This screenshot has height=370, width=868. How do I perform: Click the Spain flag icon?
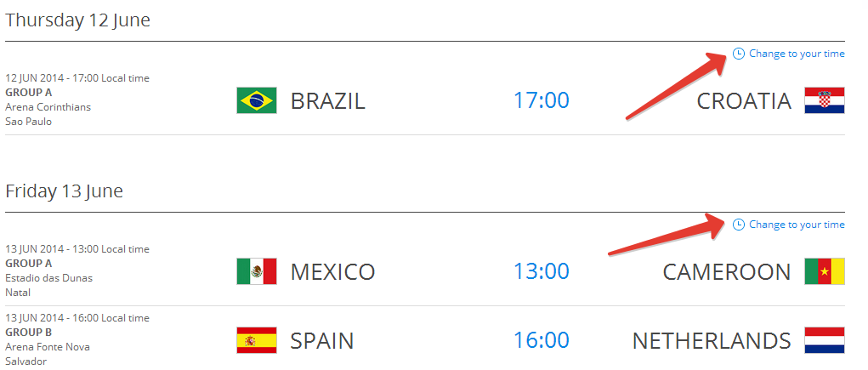(x=256, y=341)
